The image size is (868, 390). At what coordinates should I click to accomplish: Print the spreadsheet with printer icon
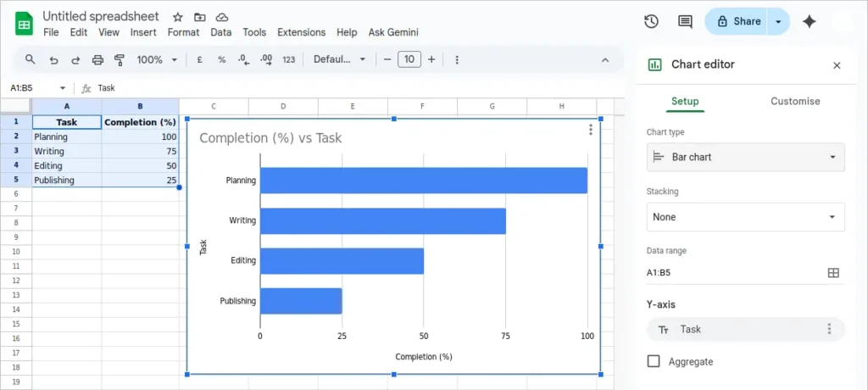[98, 60]
